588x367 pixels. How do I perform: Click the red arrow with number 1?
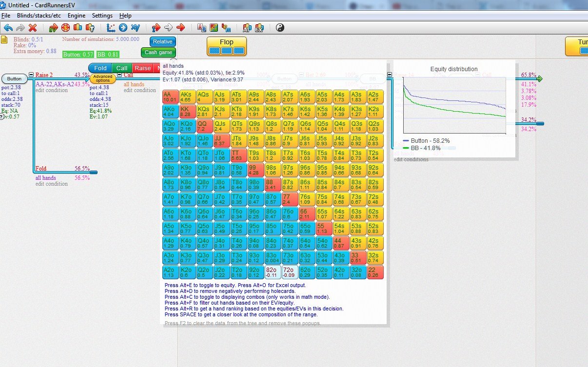coord(156,27)
